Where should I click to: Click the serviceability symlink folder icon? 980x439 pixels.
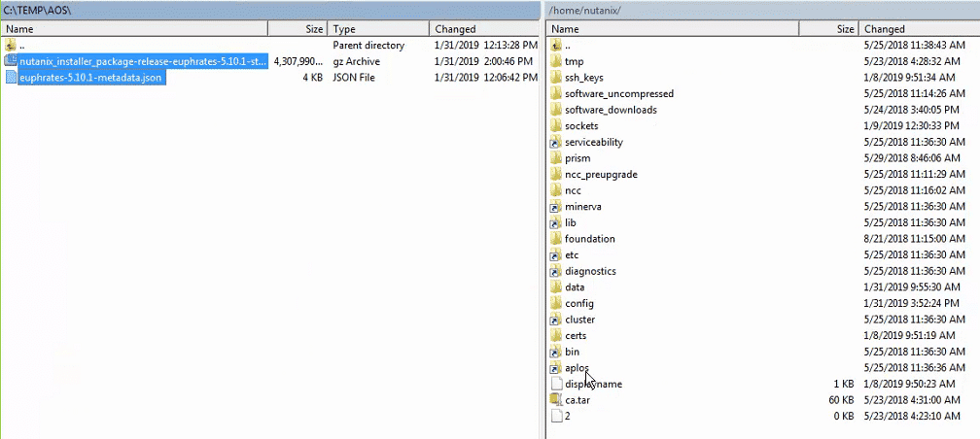(x=556, y=142)
